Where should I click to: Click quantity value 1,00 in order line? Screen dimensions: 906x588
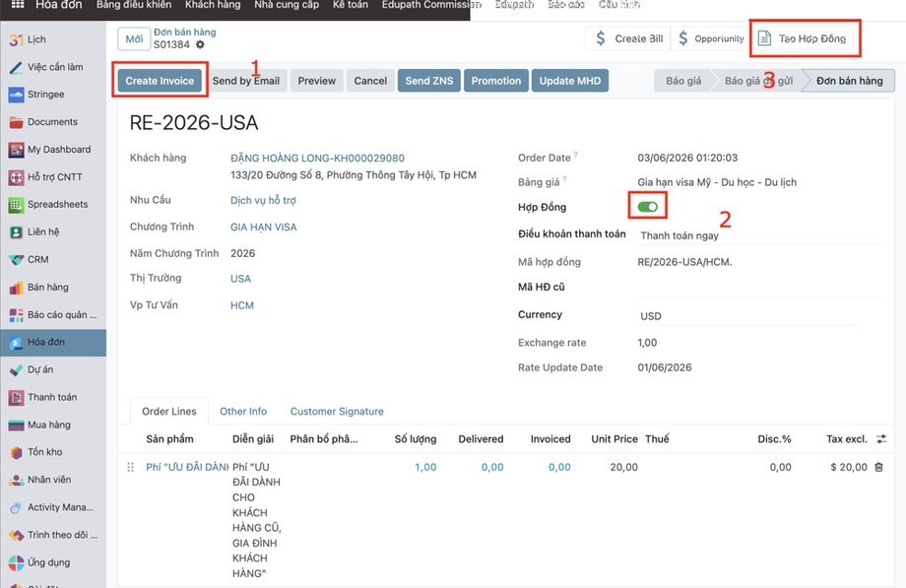[x=425, y=467]
